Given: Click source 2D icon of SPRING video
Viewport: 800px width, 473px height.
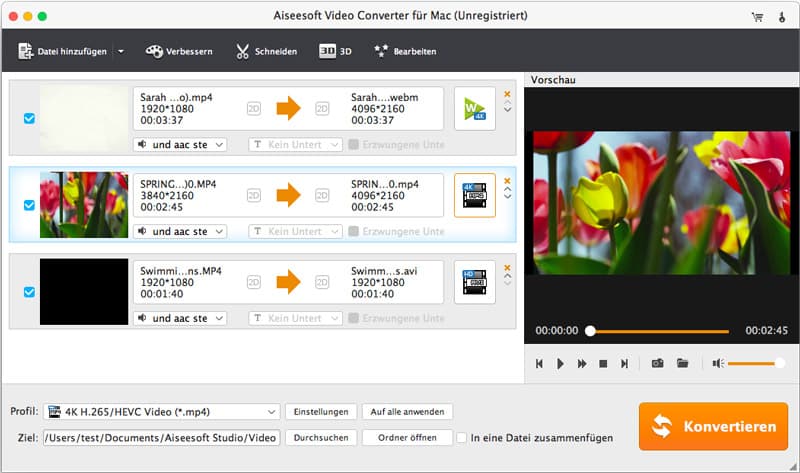Looking at the screenshot, I should [254, 195].
